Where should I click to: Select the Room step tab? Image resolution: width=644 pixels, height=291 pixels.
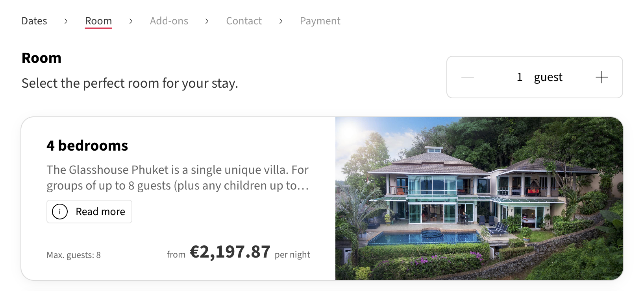point(98,21)
